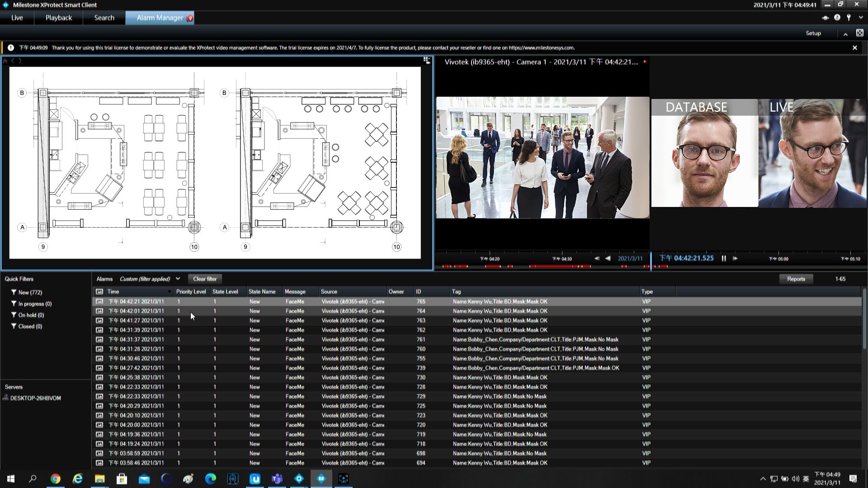Viewport: 868px width, 488px height.
Task: Select alarm row with ID 765
Action: point(477,301)
